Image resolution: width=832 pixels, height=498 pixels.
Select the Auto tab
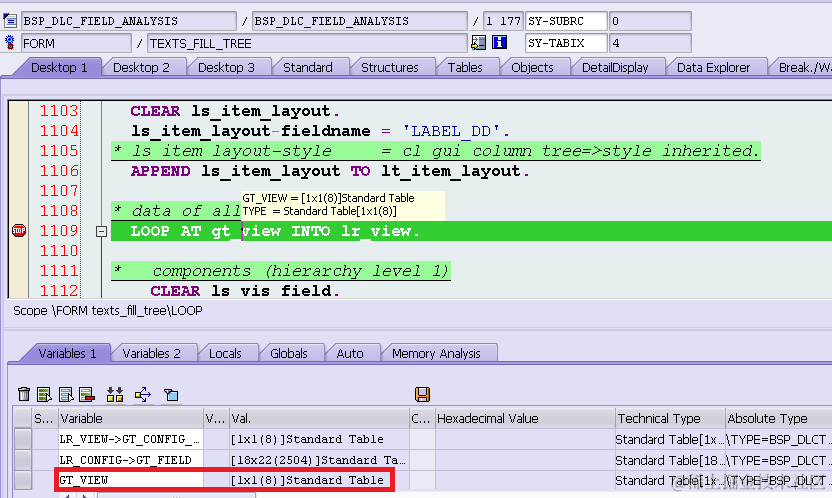(350, 353)
